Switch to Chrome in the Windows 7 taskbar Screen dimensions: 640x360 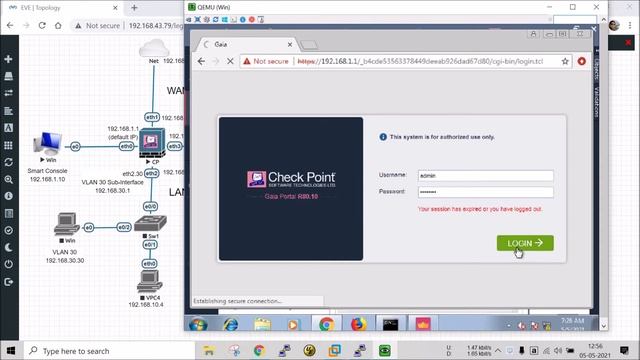click(327, 324)
